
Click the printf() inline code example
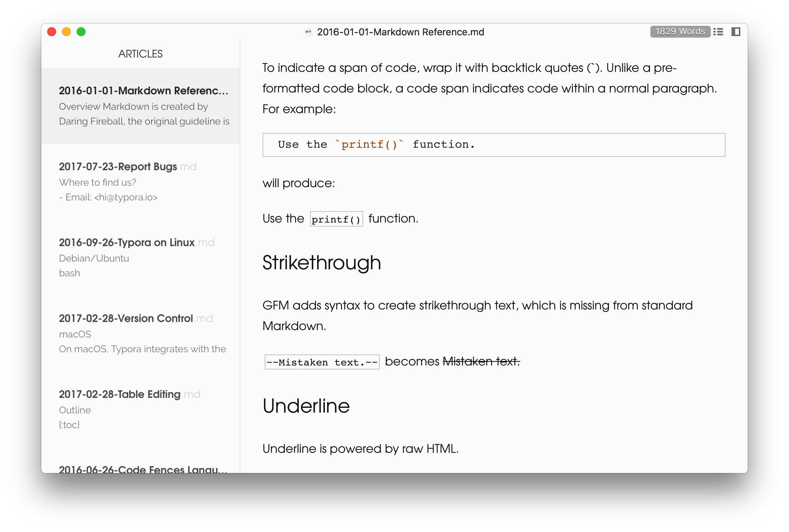[335, 218]
